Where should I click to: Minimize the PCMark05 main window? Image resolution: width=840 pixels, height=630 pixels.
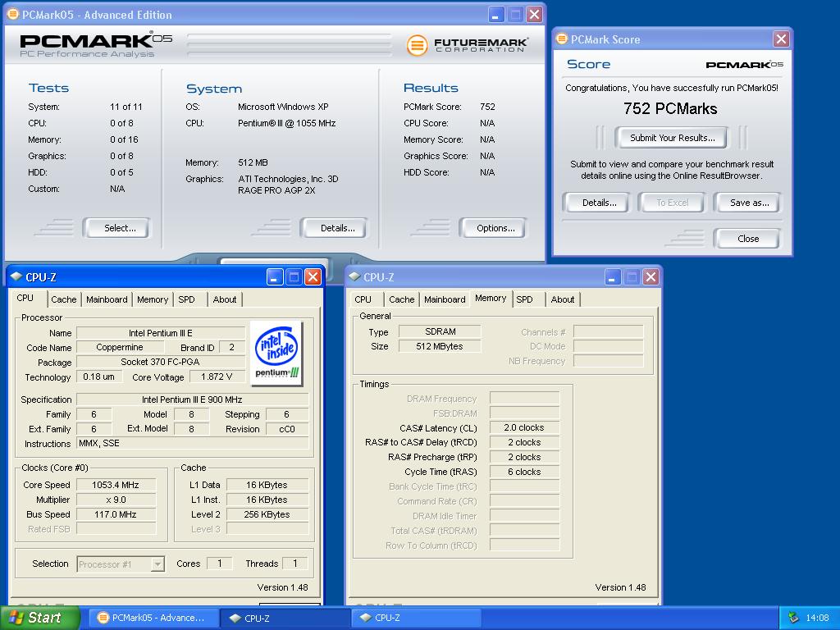[496, 14]
